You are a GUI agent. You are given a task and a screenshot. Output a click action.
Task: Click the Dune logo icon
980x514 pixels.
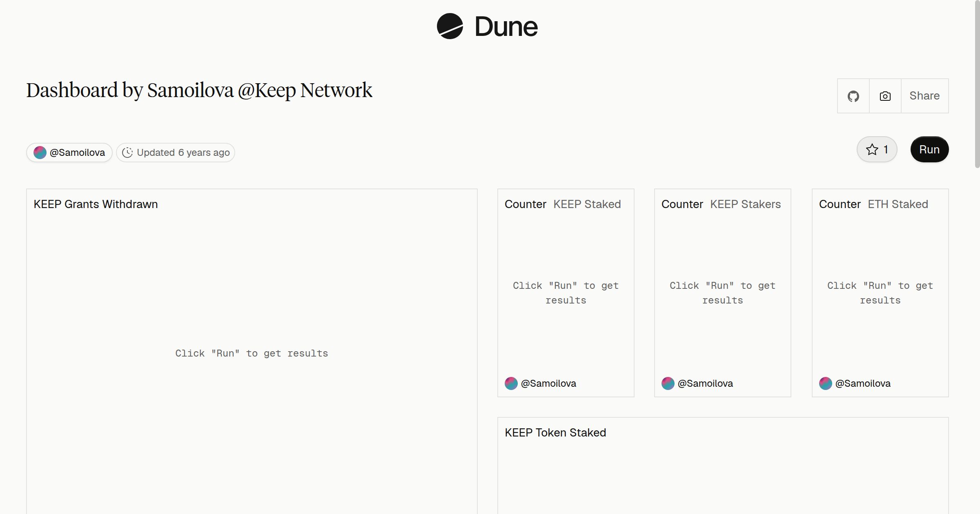coord(450,27)
